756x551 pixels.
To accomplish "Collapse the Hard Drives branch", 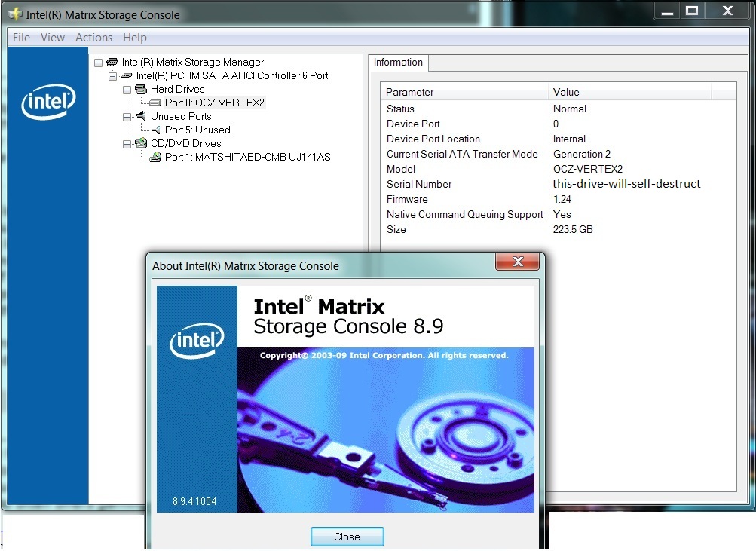I will [x=127, y=90].
